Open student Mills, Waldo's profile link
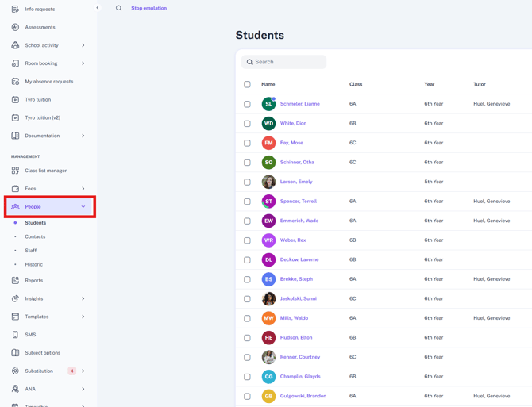This screenshot has width=532, height=407. (x=294, y=318)
